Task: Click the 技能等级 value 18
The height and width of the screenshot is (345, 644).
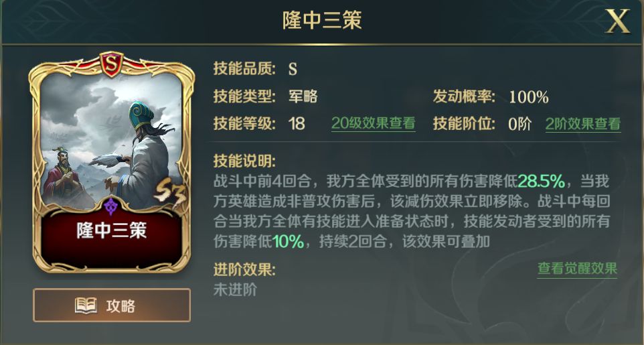Action: click(x=297, y=123)
